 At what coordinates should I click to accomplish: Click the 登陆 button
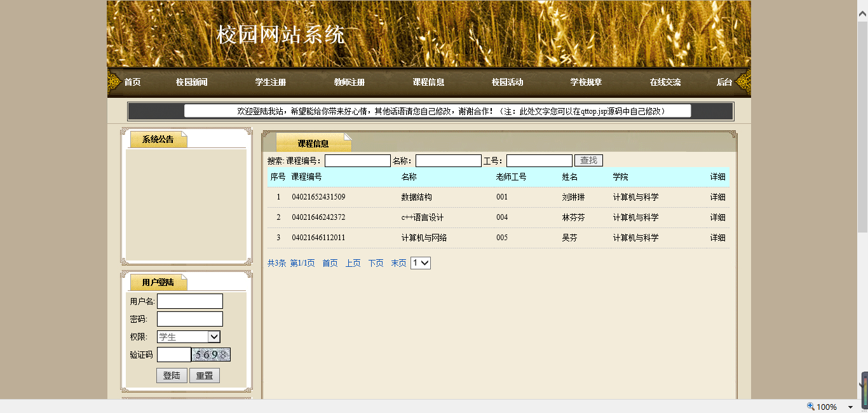tap(172, 376)
